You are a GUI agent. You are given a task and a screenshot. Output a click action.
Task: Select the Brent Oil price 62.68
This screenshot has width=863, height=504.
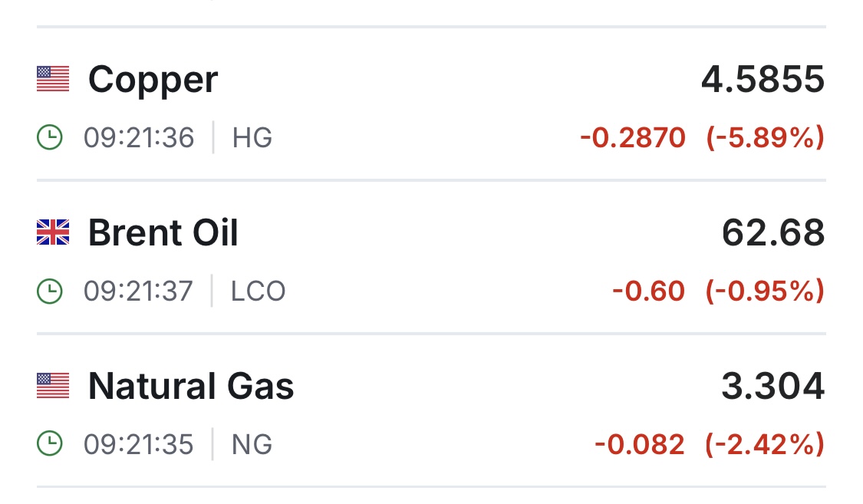(773, 232)
